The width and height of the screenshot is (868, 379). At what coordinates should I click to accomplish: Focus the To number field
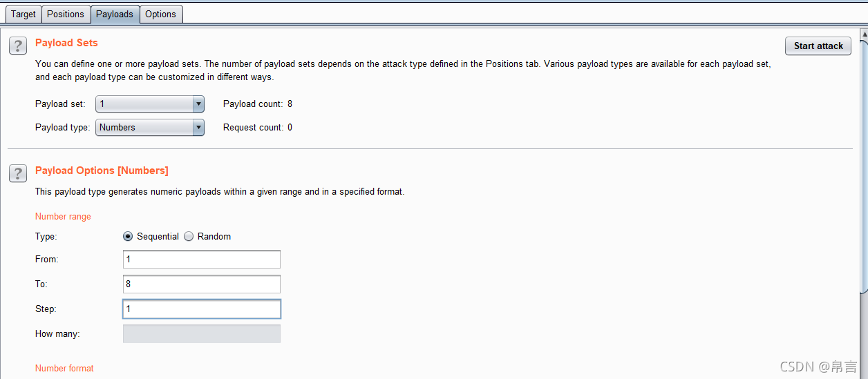pos(202,284)
